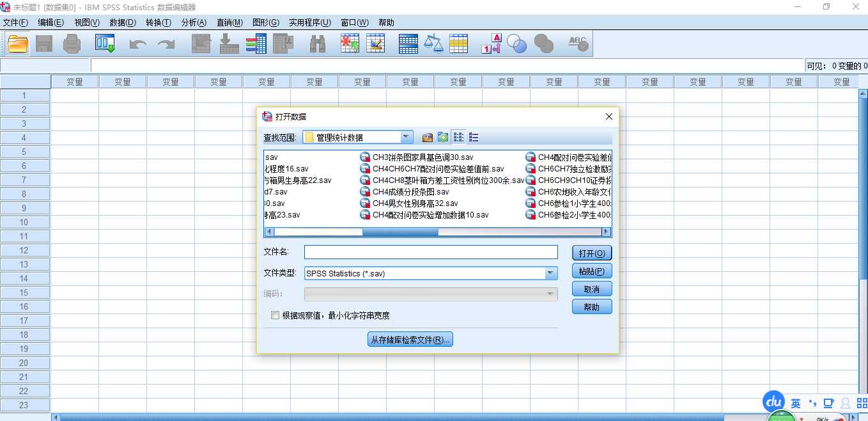Click the Split file toolbar icon

click(x=408, y=44)
